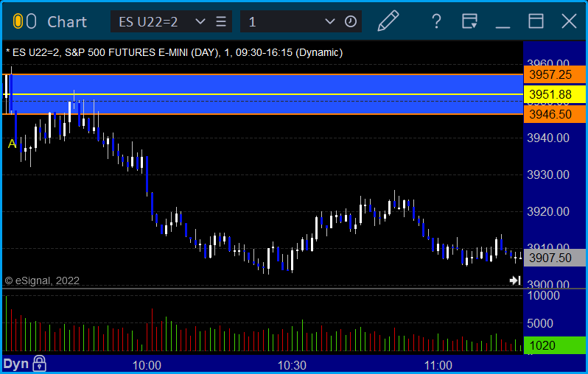Image resolution: width=588 pixels, height=374 pixels.
Task: Click the orange 3957.25 price label
Action: [555, 74]
